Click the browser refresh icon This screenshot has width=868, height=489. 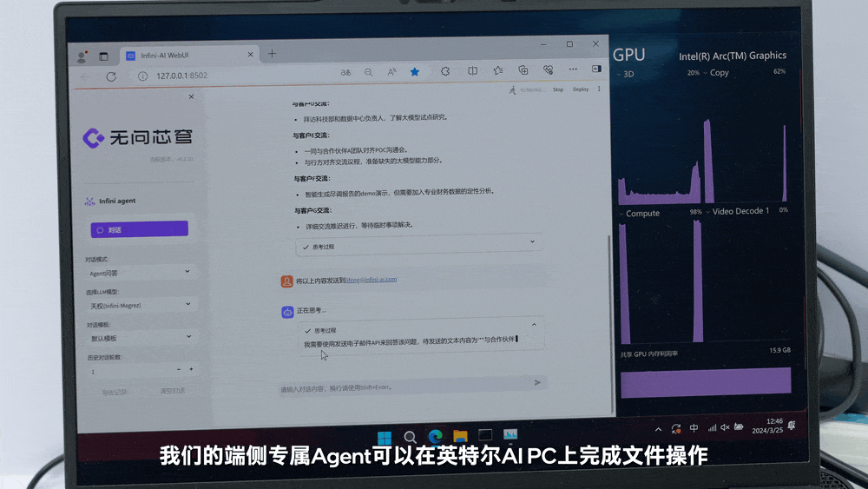click(x=111, y=76)
